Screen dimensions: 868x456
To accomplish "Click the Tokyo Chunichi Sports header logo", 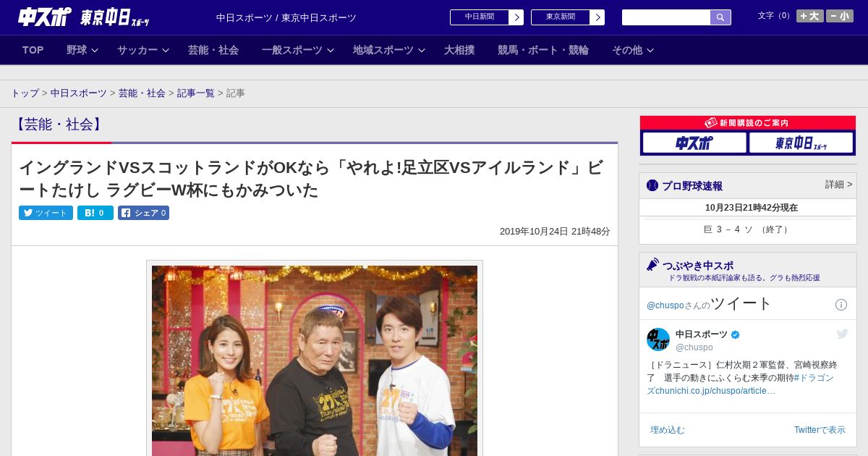I will pos(115,17).
